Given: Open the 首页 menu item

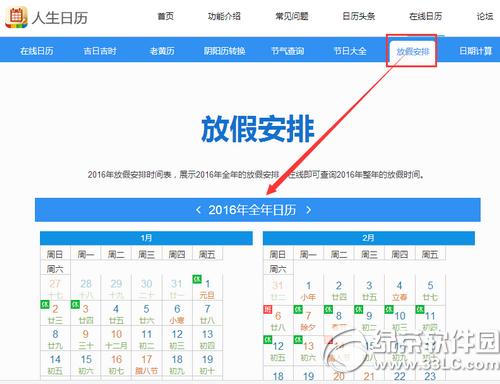Looking at the screenshot, I should pyautogui.click(x=166, y=16).
